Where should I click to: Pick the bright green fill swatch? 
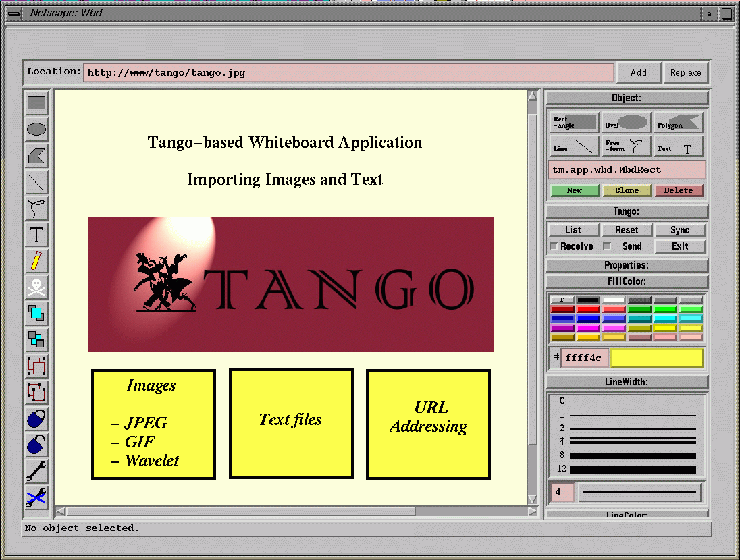665,309
